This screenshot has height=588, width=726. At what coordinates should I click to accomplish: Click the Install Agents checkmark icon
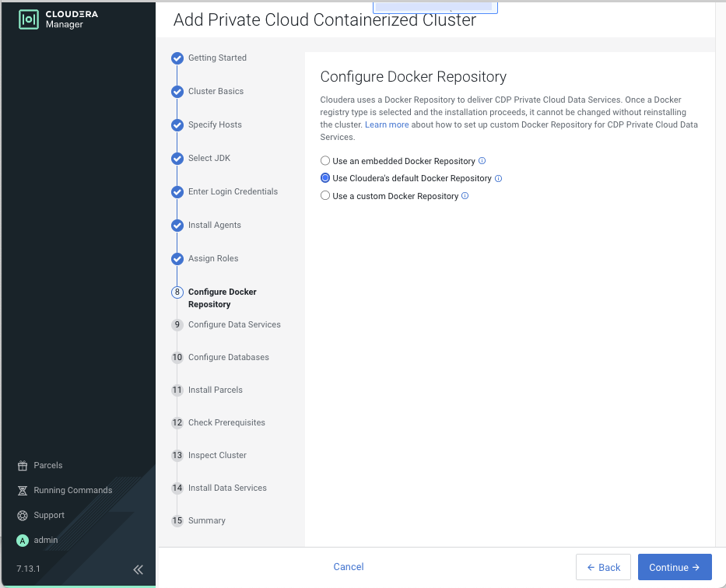pos(177,226)
